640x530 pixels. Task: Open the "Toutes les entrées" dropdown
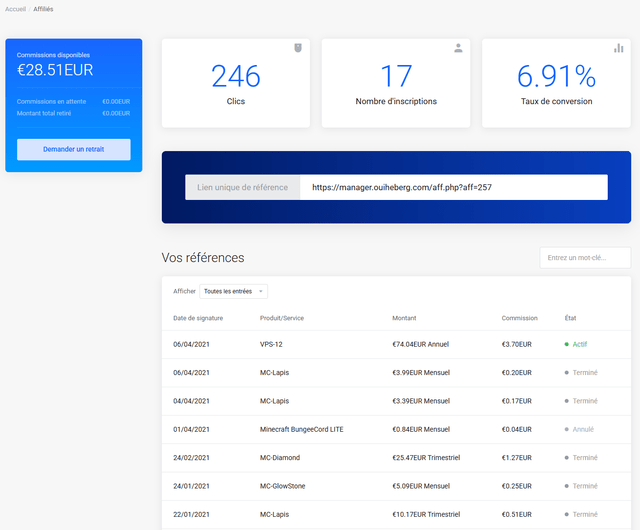click(x=233, y=291)
